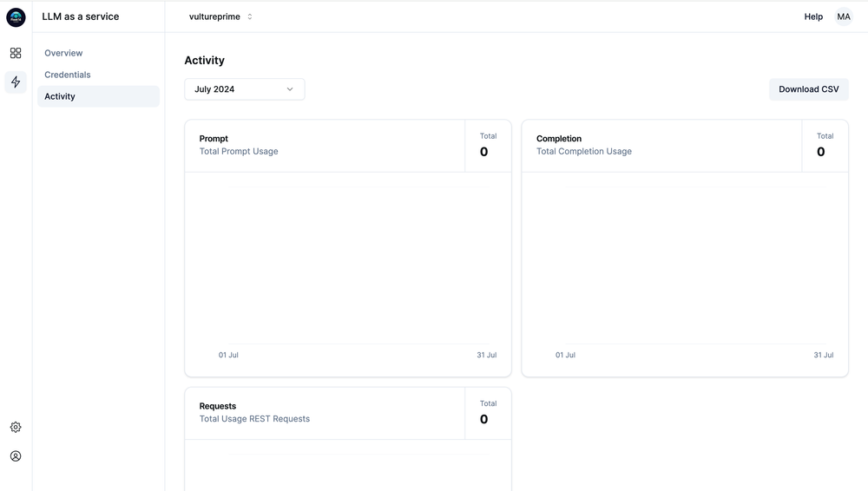
Task: Select the Activity menu item
Action: [99, 96]
